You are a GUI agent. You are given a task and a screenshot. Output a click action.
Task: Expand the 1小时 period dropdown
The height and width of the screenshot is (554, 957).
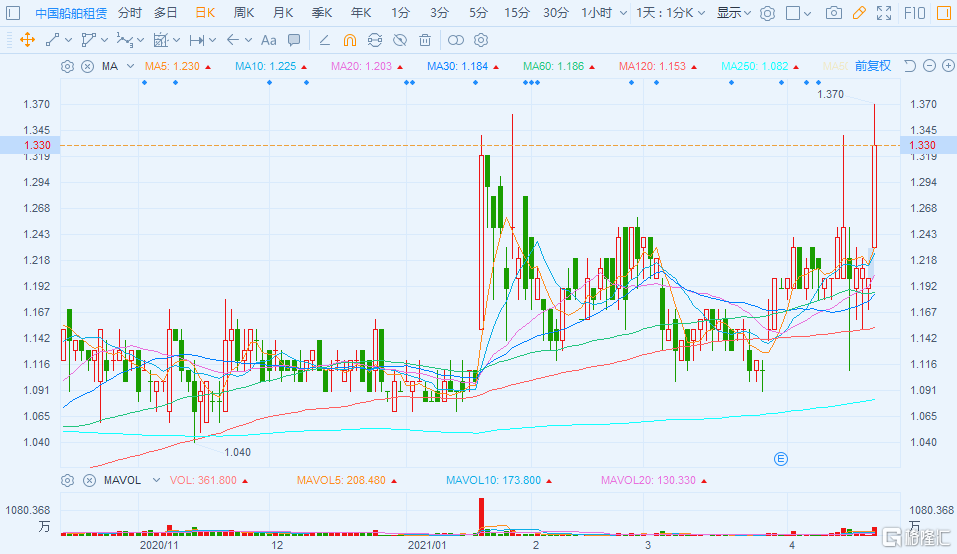point(605,13)
